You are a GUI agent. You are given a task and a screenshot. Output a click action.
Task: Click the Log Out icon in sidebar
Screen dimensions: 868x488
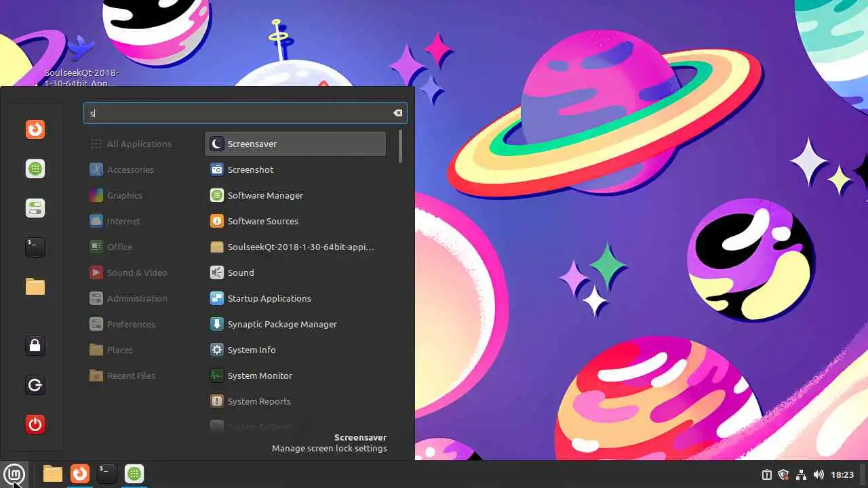coord(35,385)
